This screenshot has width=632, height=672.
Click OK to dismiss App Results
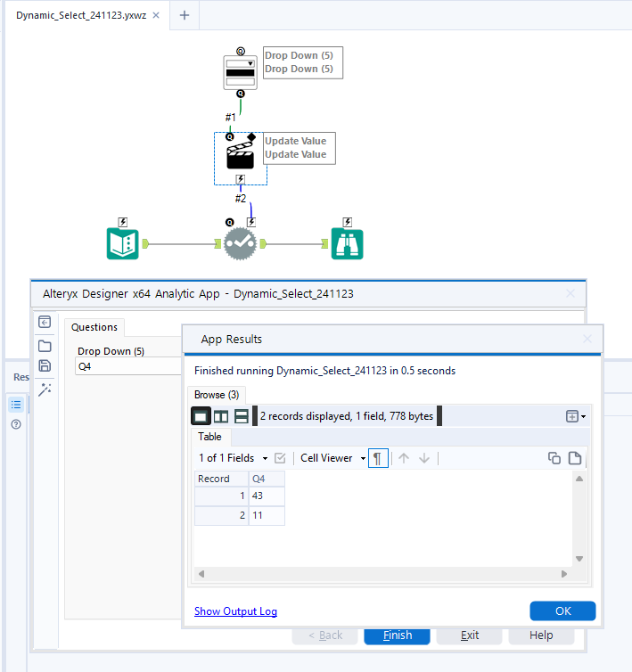(x=562, y=611)
